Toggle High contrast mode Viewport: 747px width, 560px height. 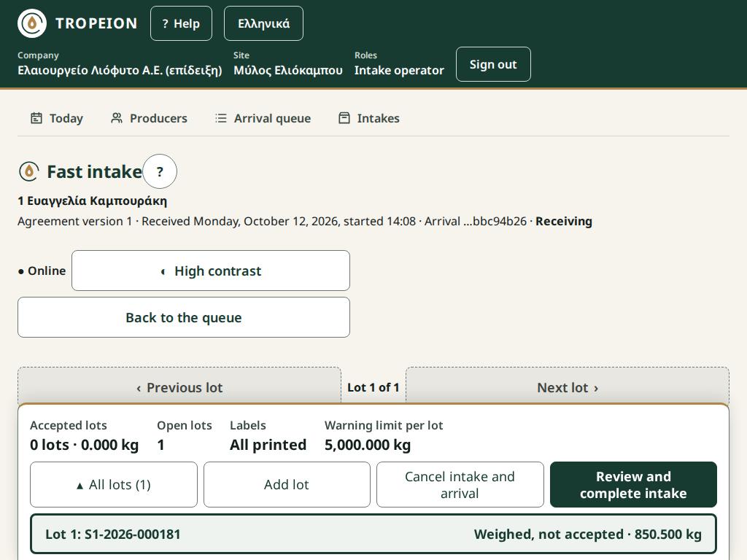(x=211, y=271)
